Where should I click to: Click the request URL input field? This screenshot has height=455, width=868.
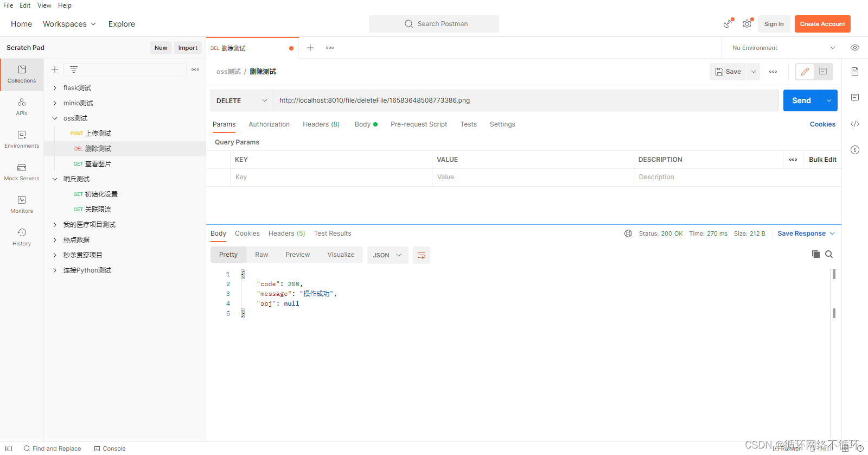526,100
